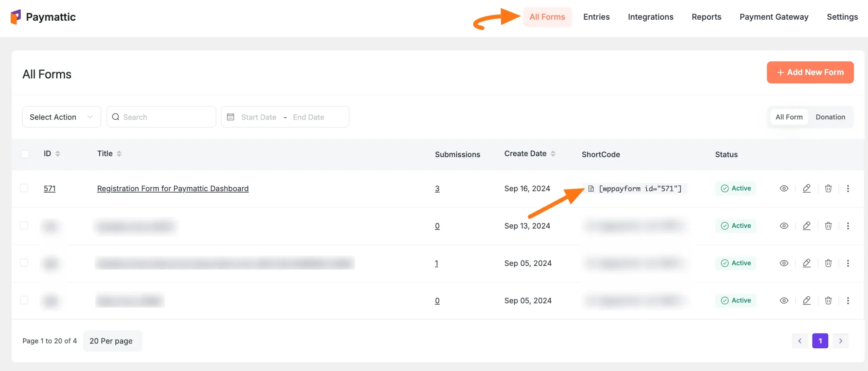Image resolution: width=868 pixels, height=371 pixels.
Task: Open the Start Date range picker
Action: (259, 117)
